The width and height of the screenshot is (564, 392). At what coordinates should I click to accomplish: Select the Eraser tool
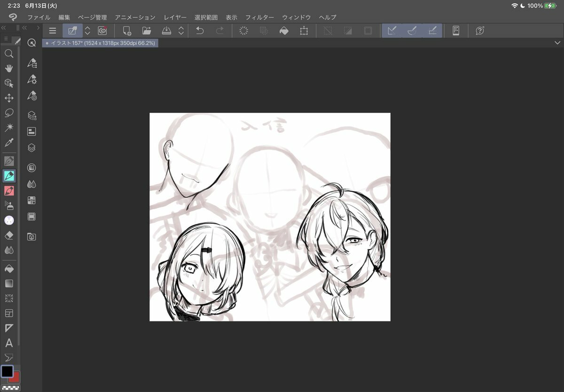[x=9, y=235]
